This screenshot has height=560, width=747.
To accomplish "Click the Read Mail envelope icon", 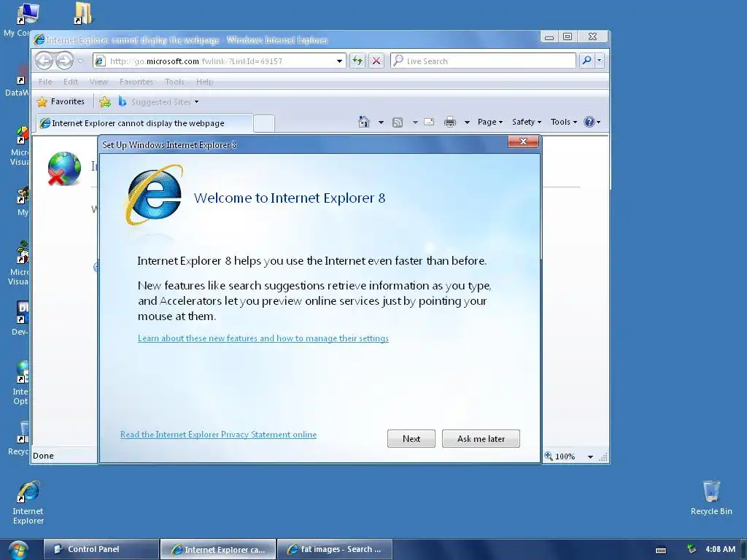I will coord(429,122).
